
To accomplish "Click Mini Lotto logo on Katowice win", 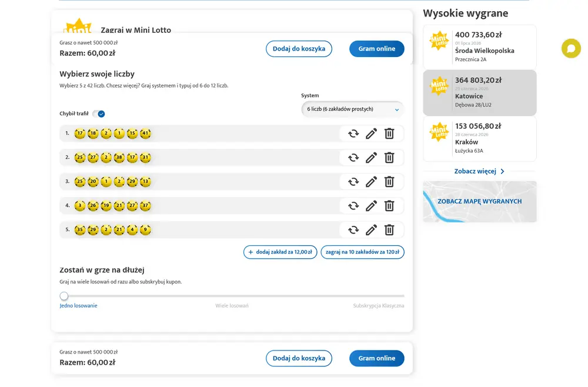I will 439,86.
